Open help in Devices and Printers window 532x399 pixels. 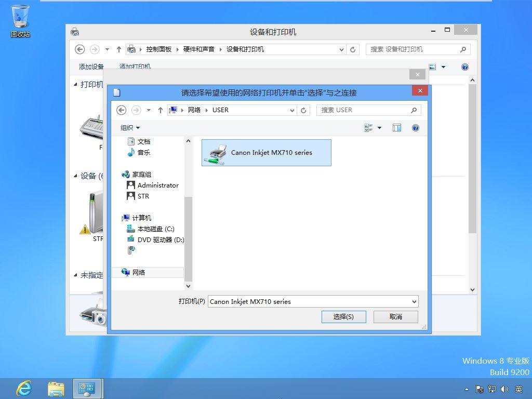pyautogui.click(x=465, y=67)
